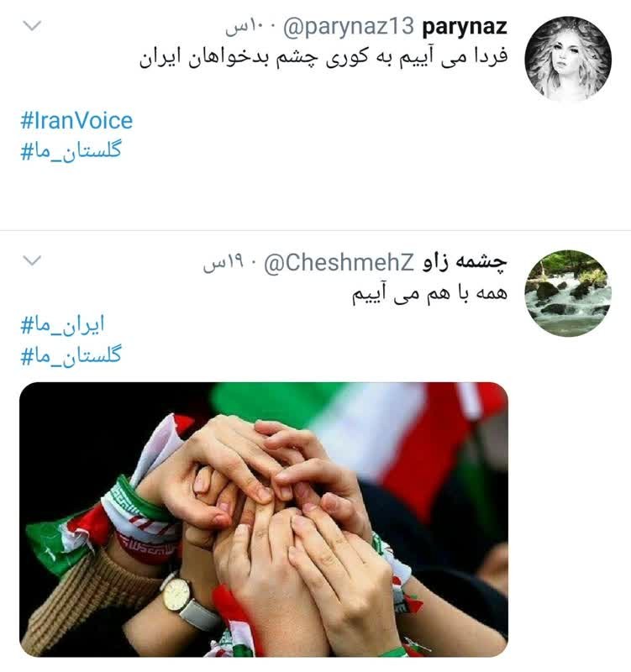Open the tweet text همه با هم می آییم
Screen dimensions: 631x672
[429, 294]
